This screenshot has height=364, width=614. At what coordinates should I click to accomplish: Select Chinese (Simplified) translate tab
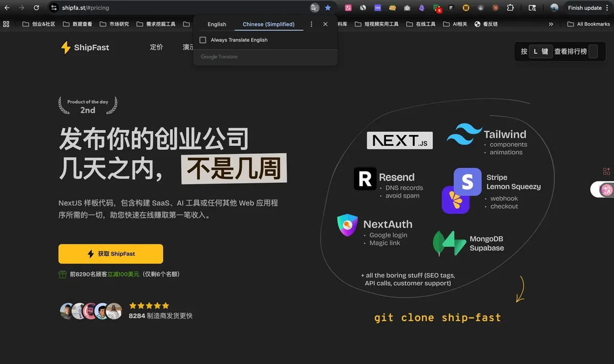pos(269,24)
